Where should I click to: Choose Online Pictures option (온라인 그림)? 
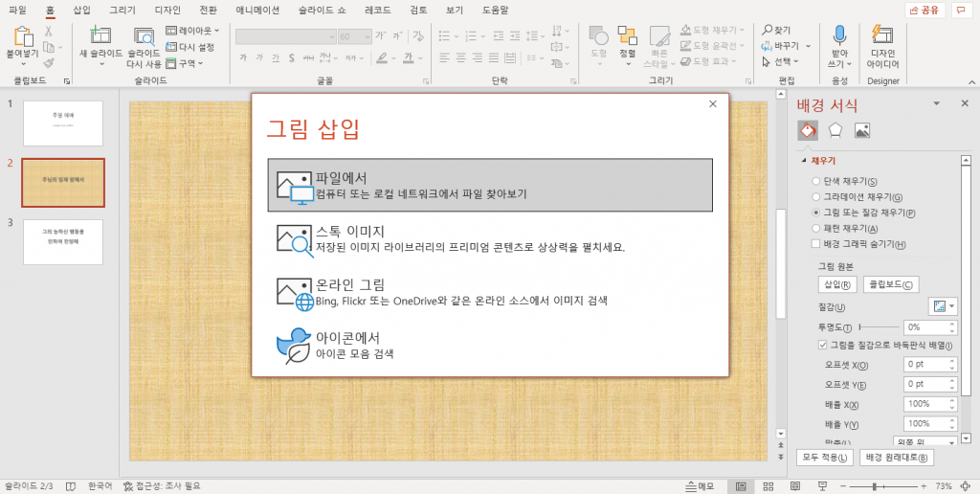(x=490, y=292)
